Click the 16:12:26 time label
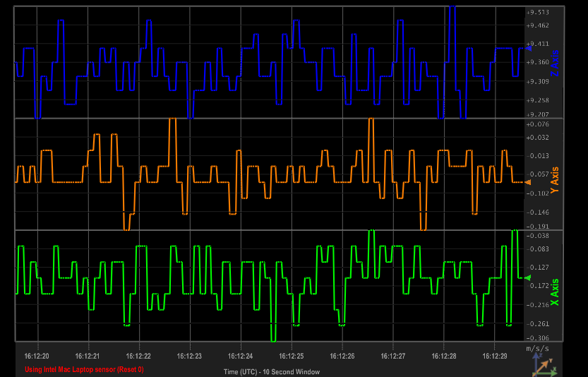This screenshot has height=377, width=588. 342,356
